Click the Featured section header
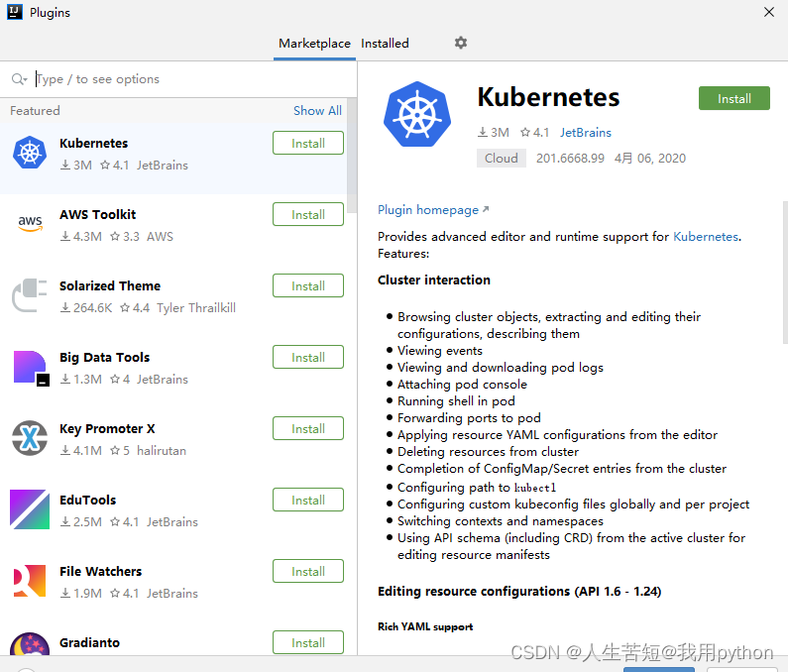 pos(35,111)
